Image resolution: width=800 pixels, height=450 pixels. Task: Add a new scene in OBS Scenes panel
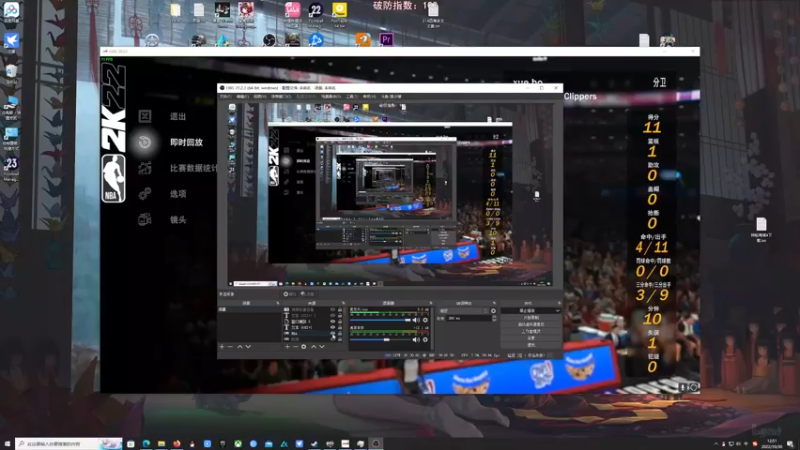(222, 347)
